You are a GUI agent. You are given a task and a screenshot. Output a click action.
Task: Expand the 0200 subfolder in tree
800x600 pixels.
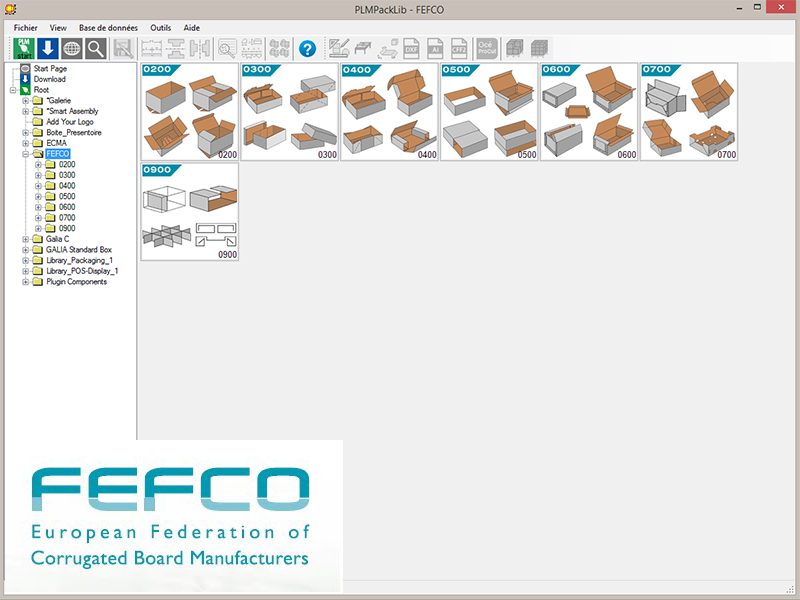(38, 164)
